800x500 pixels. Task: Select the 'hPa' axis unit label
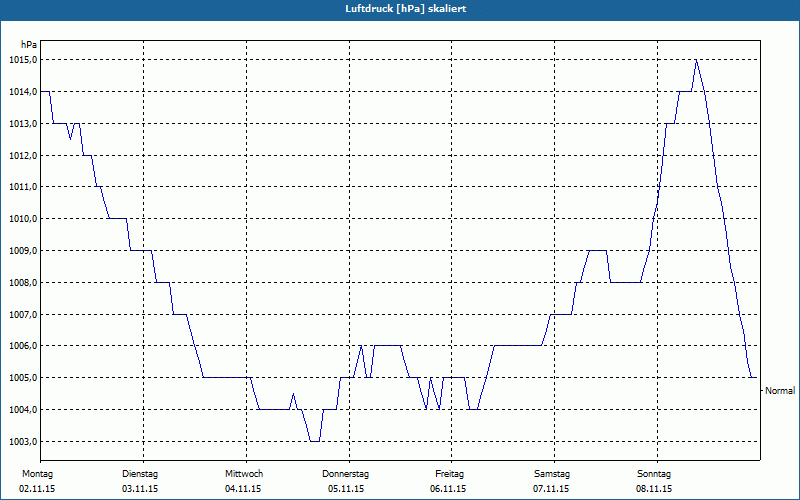coord(29,45)
